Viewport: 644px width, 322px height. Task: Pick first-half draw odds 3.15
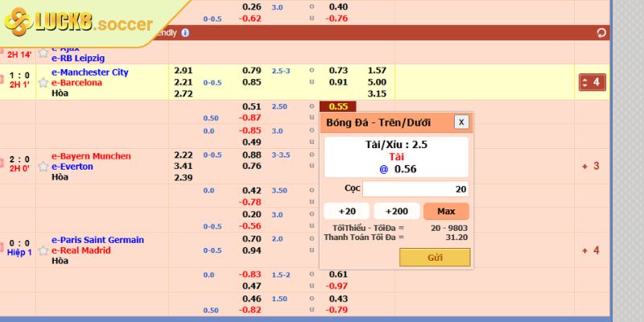point(377,93)
